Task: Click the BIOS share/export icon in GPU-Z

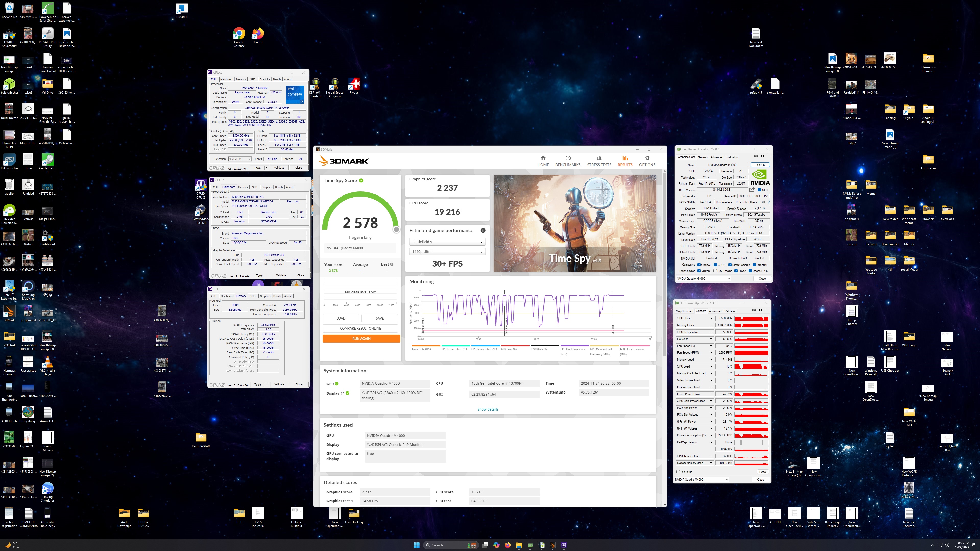Action: pos(752,189)
